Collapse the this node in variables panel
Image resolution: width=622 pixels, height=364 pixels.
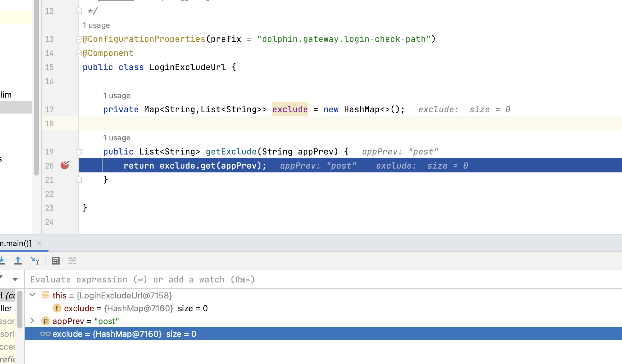(x=32, y=295)
